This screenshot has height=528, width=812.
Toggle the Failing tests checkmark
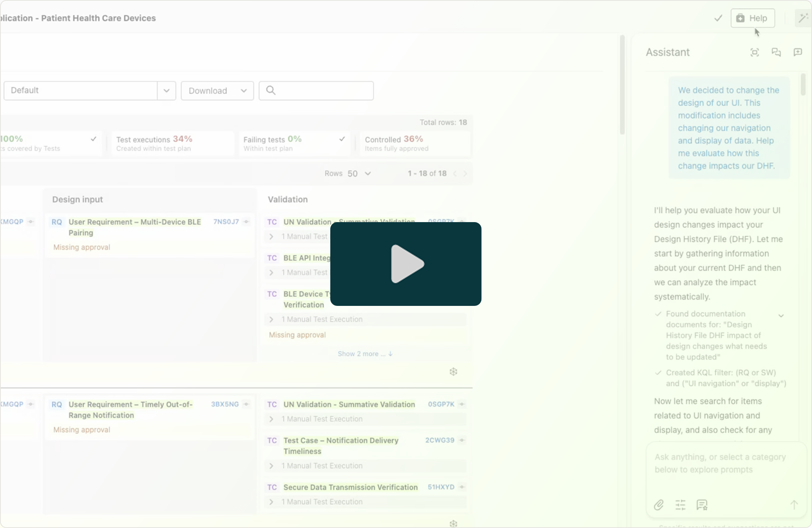pyautogui.click(x=342, y=139)
